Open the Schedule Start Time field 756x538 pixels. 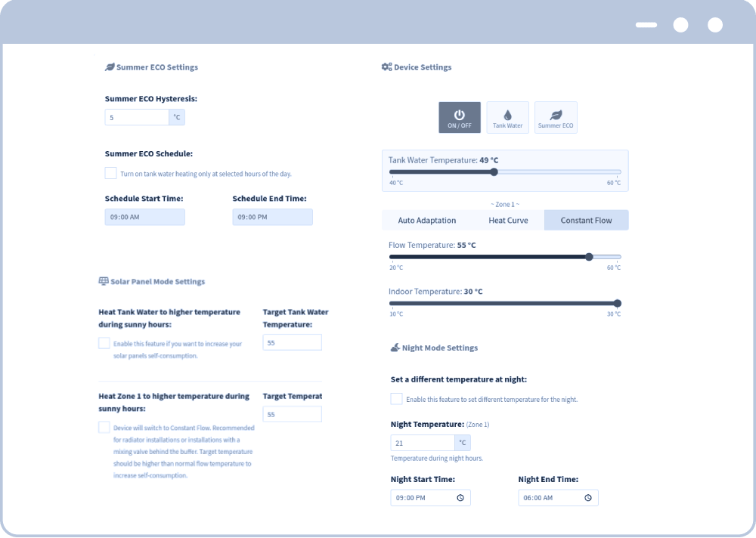[144, 217]
